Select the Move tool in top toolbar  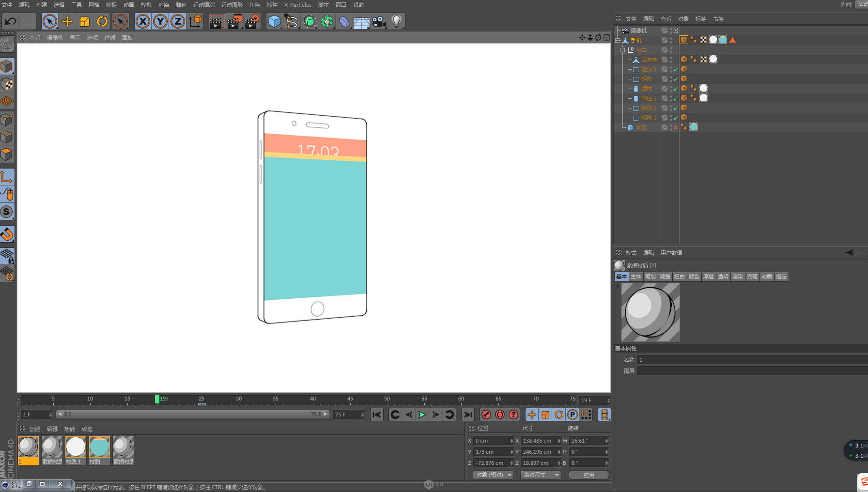[x=67, y=21]
